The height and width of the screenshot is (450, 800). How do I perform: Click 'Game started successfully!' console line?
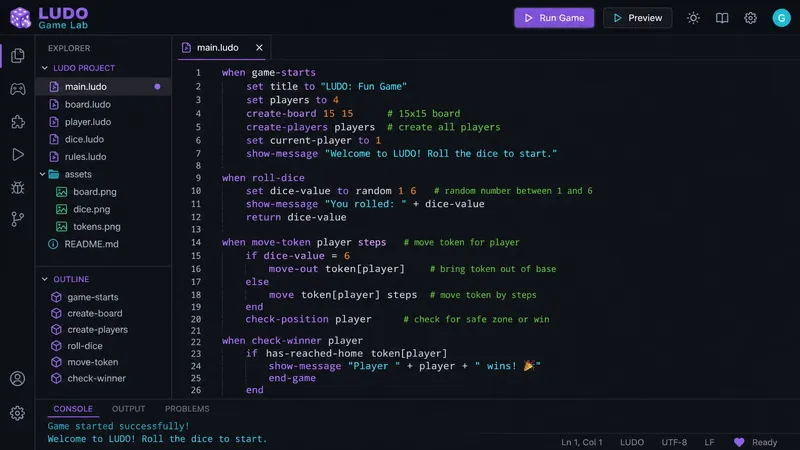118,426
